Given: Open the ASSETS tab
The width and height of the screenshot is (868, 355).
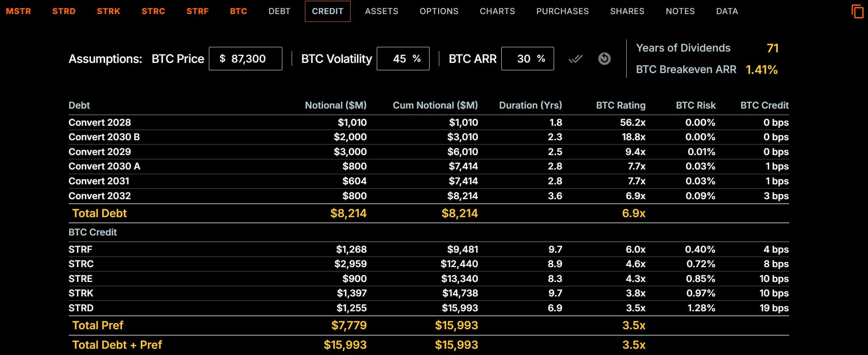Looking at the screenshot, I should pos(381,11).
